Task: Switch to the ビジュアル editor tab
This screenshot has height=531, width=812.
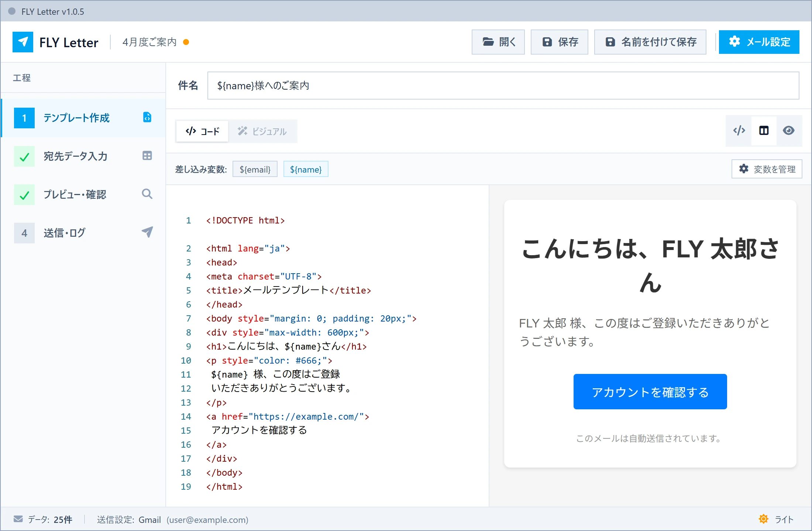Action: [x=262, y=131]
